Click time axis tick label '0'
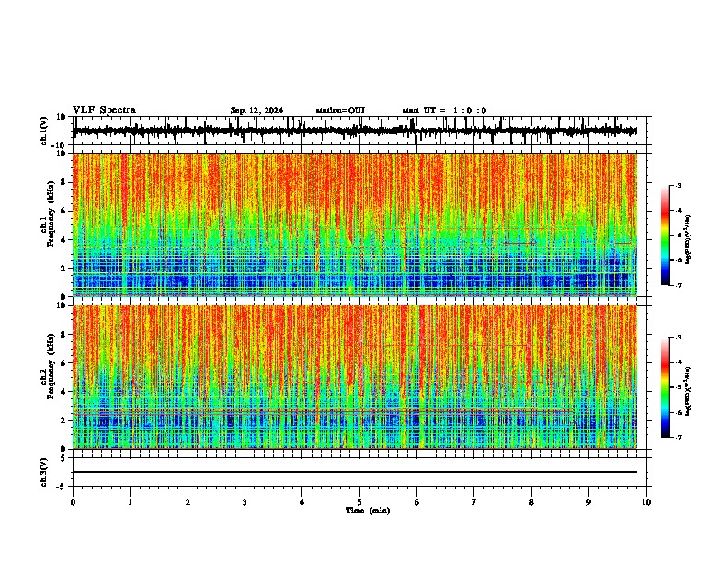Viewport: 728px width, 563px height. point(73,502)
